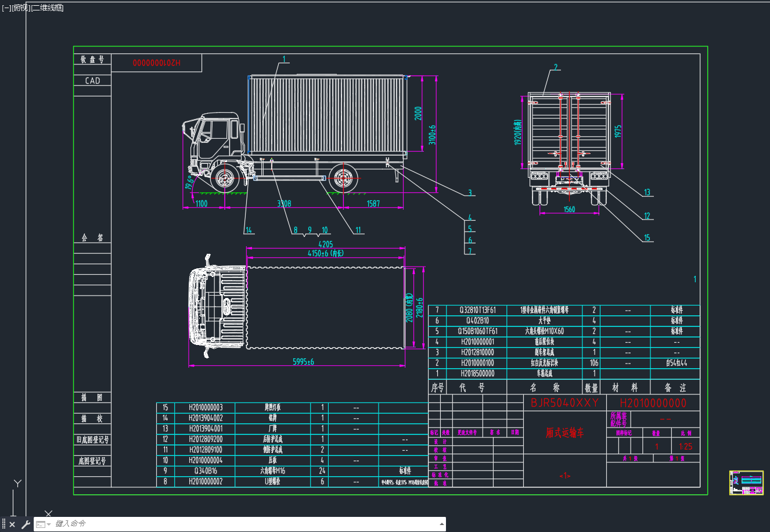The height and width of the screenshot is (532, 770).
Task: Open the 二维线框 visual style menu
Action: [46, 8]
